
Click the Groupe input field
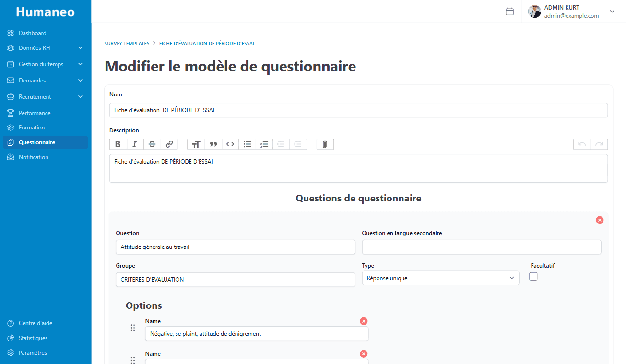pyautogui.click(x=235, y=280)
